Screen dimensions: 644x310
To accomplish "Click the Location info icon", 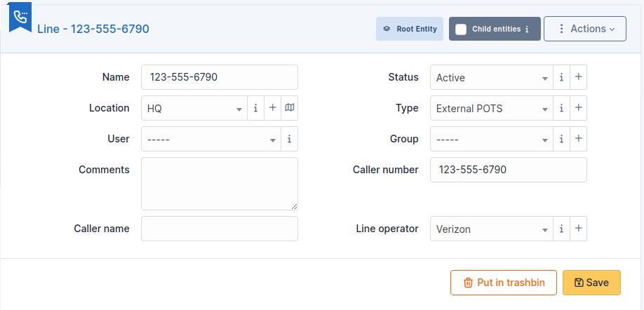I will 255,108.
